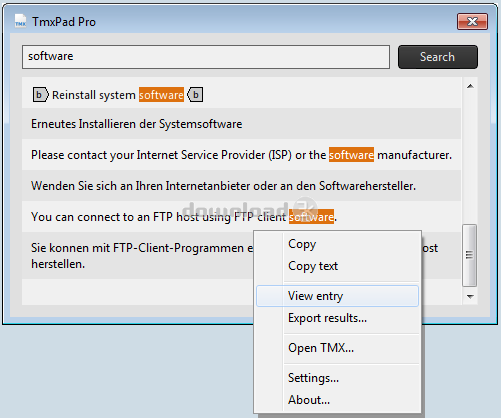Select Export results... menu item

point(327,318)
